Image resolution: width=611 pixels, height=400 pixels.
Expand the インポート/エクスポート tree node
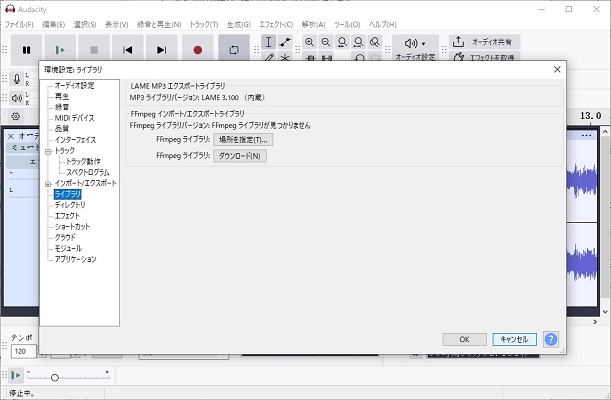coord(48,184)
